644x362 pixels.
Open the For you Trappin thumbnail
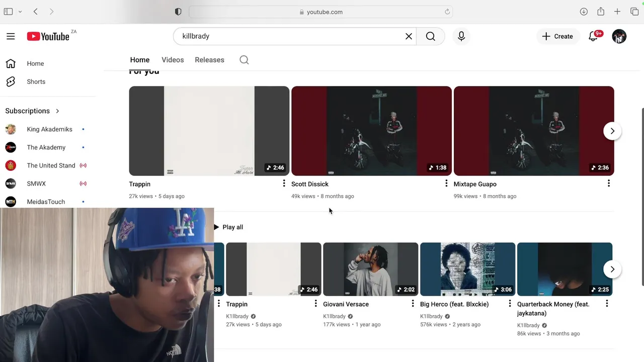pyautogui.click(x=209, y=131)
